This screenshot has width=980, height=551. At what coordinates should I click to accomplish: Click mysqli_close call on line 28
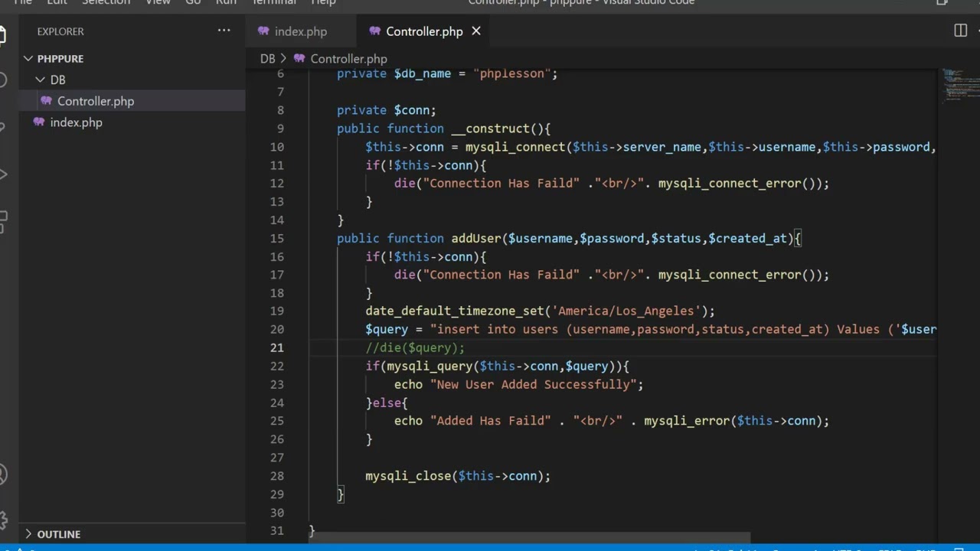408,476
